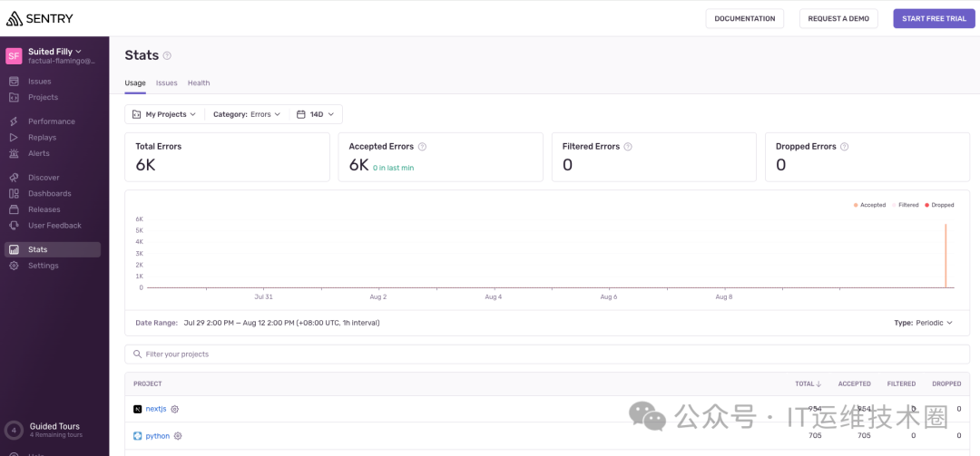Screen dimensions: 980x456
Task: Open Alerts siren icon in sidebar
Action: (14, 153)
